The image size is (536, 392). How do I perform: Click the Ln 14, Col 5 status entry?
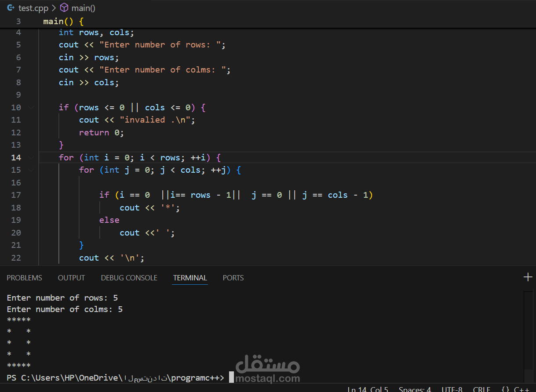(x=368, y=389)
